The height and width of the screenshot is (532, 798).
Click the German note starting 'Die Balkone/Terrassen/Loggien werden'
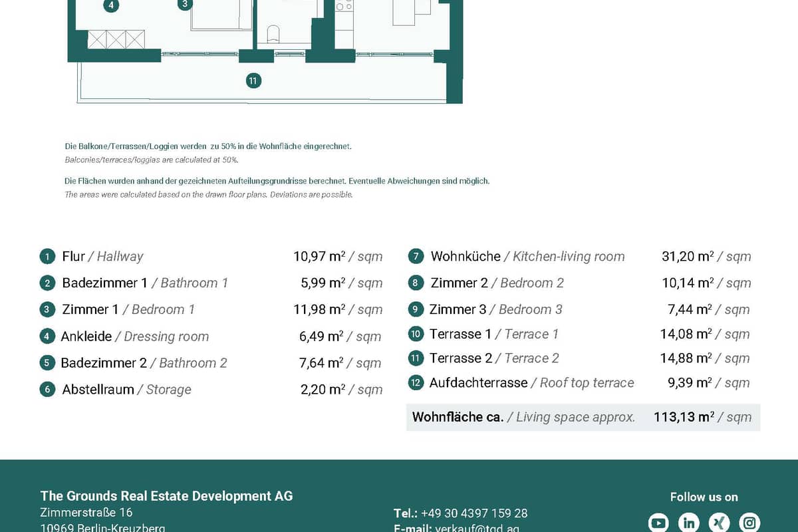pyautogui.click(x=207, y=146)
